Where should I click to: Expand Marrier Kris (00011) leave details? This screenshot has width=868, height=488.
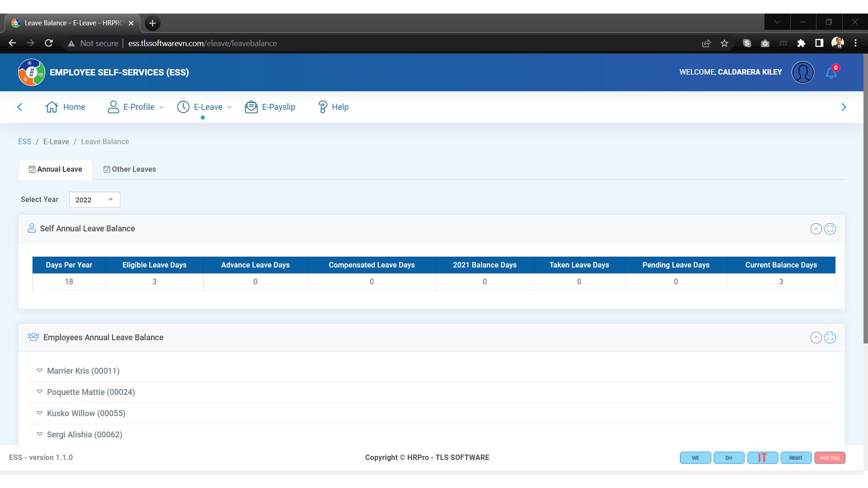[x=83, y=371]
